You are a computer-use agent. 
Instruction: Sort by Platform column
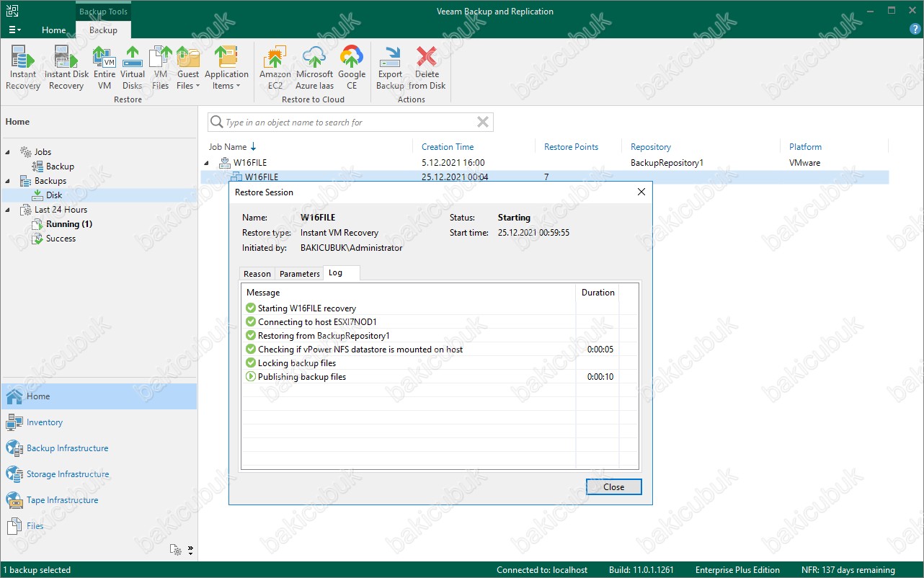point(805,147)
